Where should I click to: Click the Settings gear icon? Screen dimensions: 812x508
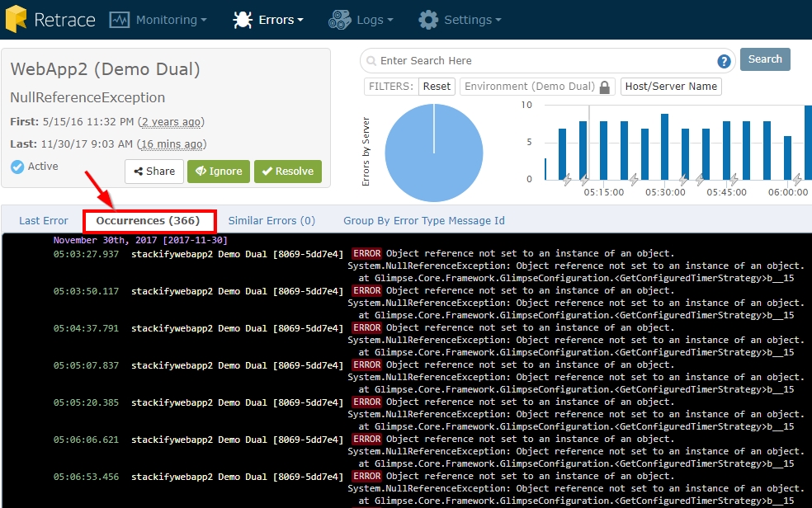click(x=428, y=20)
